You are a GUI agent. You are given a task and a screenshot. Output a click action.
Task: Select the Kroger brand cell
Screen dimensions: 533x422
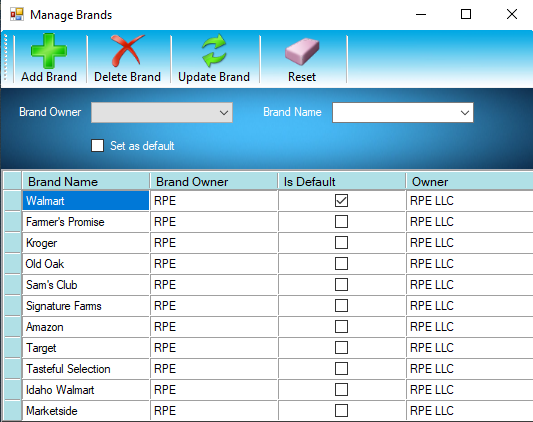point(86,243)
